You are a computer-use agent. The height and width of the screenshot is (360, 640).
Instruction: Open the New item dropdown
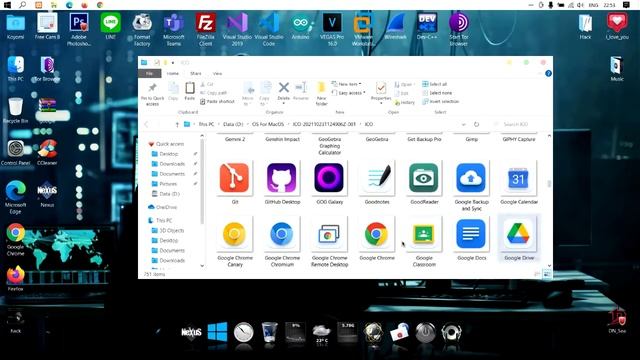click(347, 84)
